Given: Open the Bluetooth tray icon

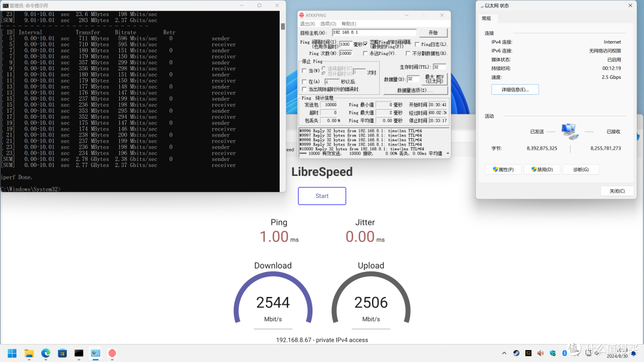Looking at the screenshot, I should (564, 354).
